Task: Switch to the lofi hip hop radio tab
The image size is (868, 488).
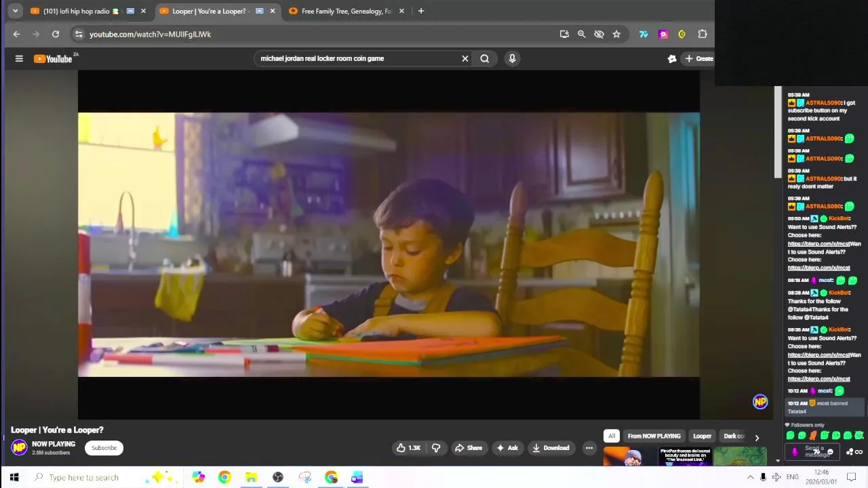Action: 76,11
